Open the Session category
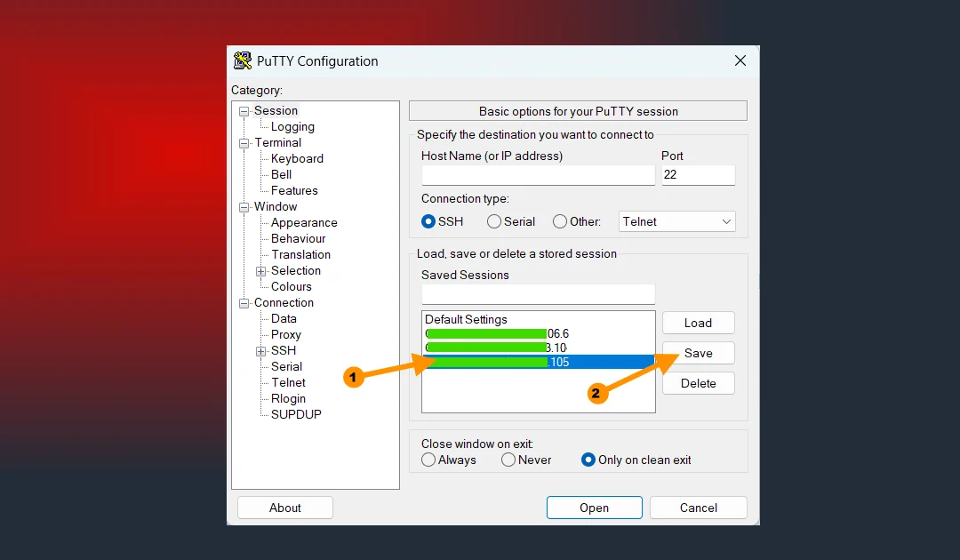 pos(276,111)
